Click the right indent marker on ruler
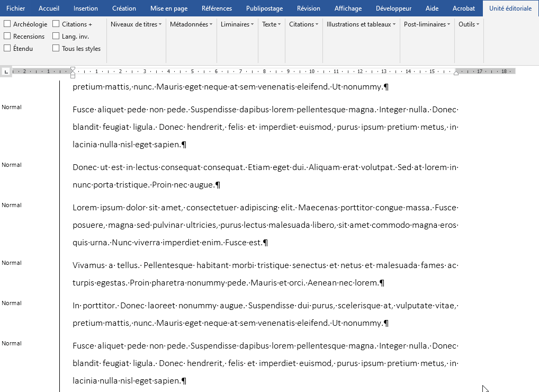 [x=456, y=73]
